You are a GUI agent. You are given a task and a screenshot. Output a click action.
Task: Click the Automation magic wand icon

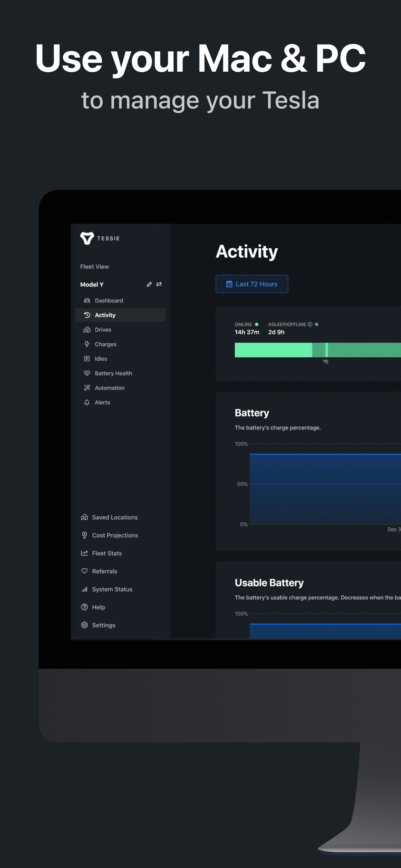87,387
